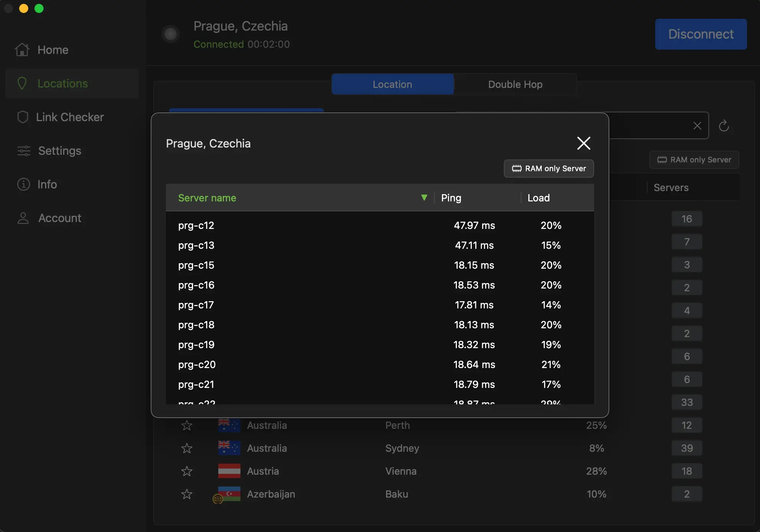760x532 pixels.
Task: Sort server list by Load column
Action: coord(538,198)
